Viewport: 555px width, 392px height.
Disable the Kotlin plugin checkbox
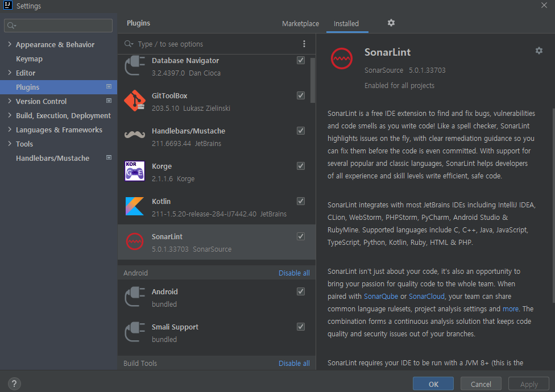click(301, 201)
